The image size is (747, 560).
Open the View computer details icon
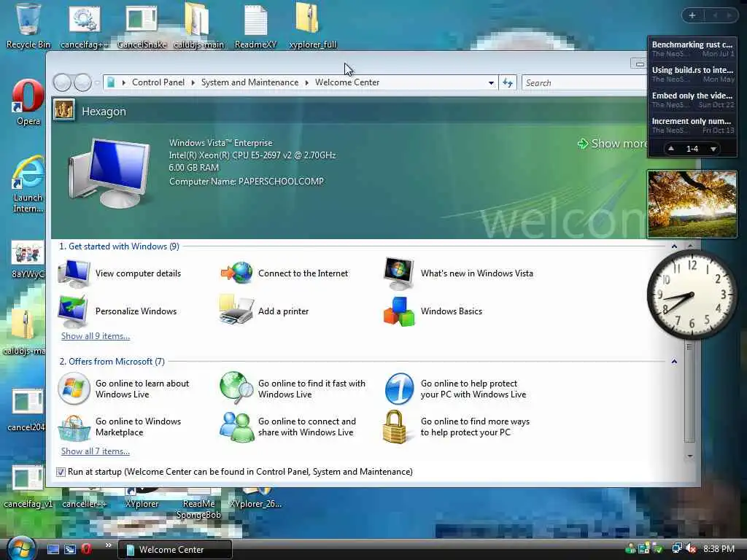[74, 274]
